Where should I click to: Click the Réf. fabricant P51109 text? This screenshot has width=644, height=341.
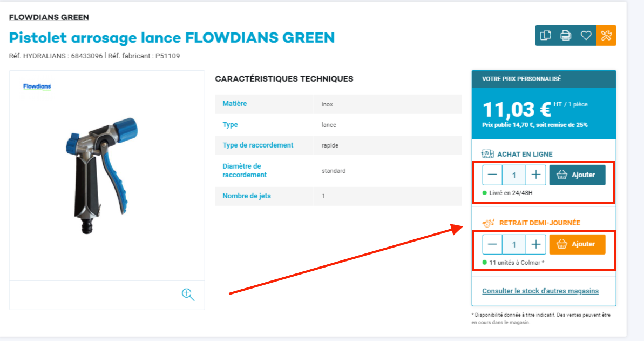(x=144, y=56)
